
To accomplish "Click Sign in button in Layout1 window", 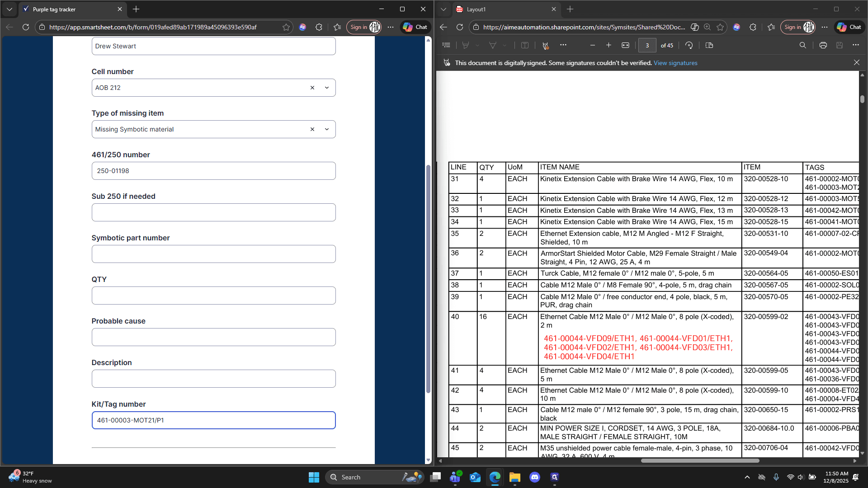I will (x=798, y=27).
